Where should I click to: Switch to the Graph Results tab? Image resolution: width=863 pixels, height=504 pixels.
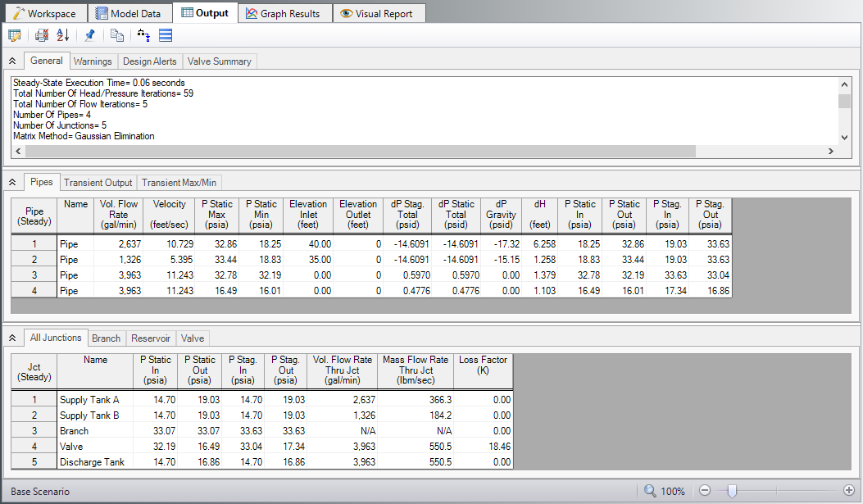[x=284, y=12]
